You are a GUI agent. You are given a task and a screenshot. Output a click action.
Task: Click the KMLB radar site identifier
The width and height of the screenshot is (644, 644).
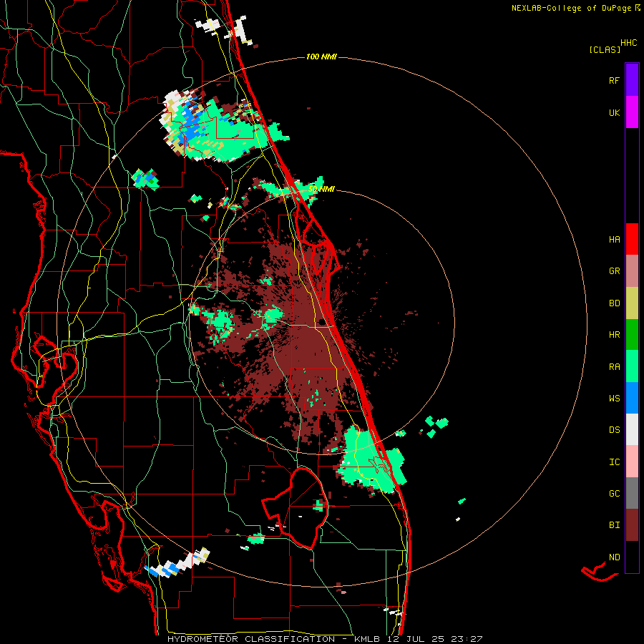pyautogui.click(x=366, y=639)
